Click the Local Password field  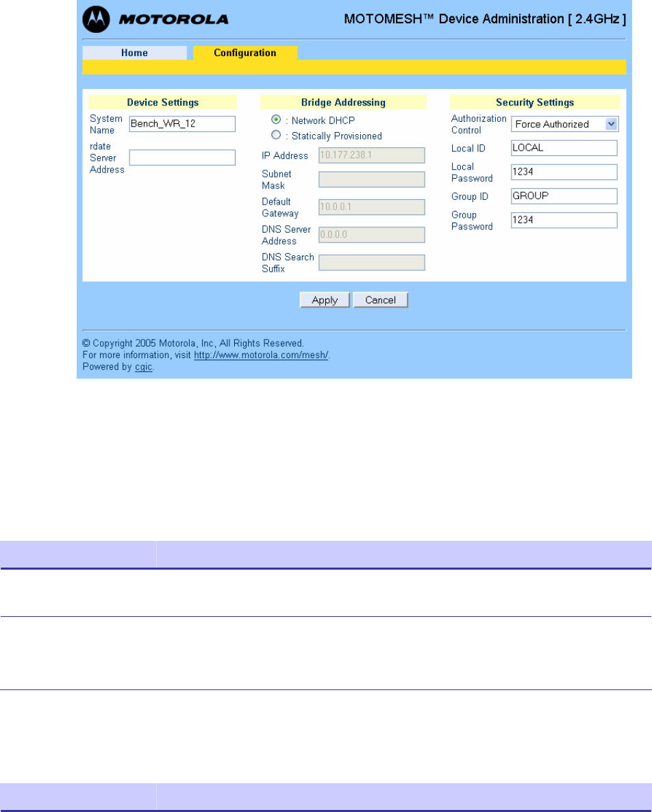click(564, 172)
